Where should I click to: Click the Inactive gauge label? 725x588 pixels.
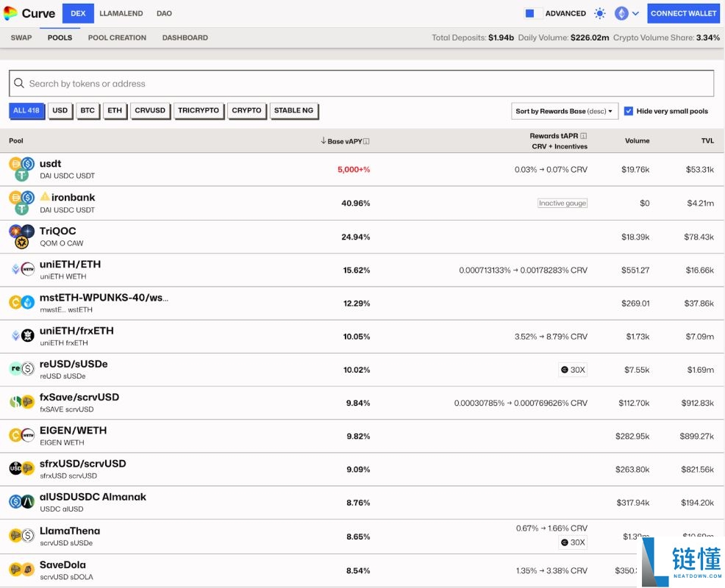point(562,203)
